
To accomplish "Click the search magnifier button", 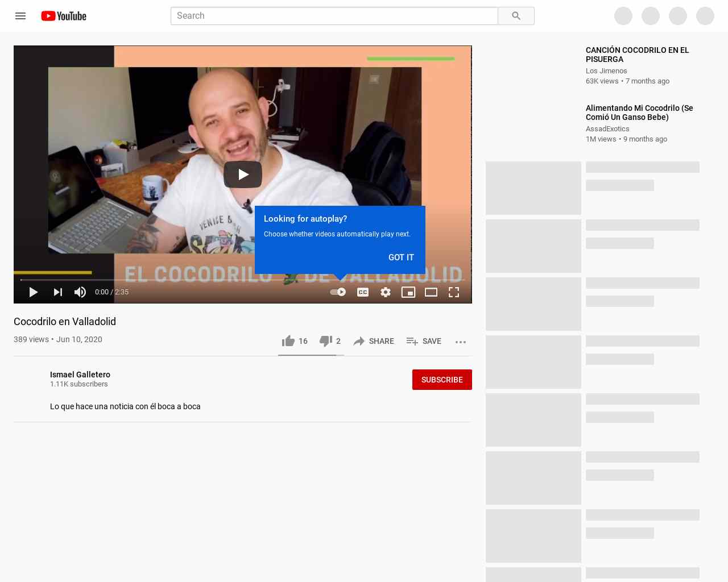I will pos(516,16).
